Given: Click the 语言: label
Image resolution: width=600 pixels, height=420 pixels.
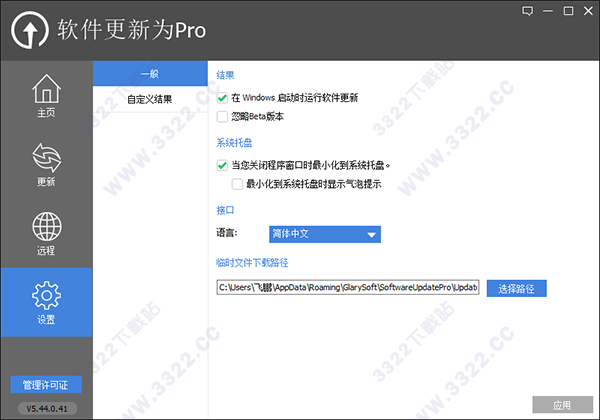Looking at the screenshot, I should coord(227,233).
